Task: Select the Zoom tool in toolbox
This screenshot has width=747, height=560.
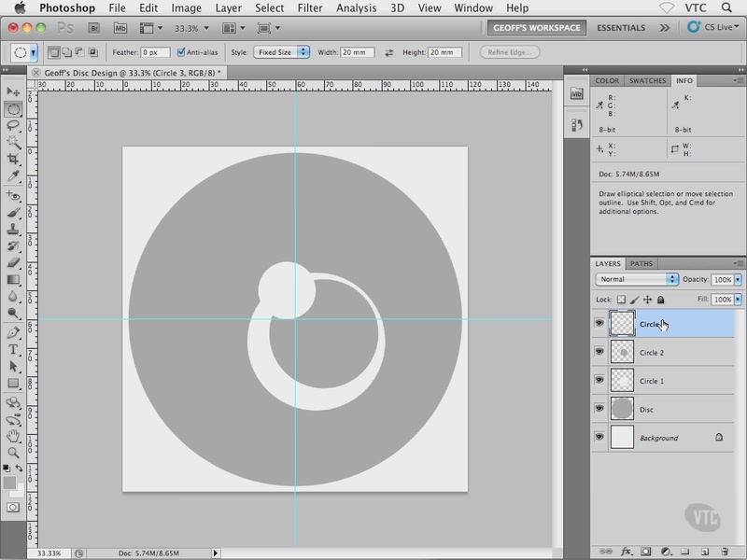Action: [13, 453]
